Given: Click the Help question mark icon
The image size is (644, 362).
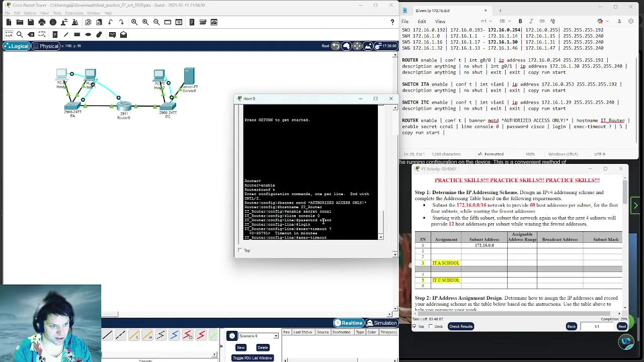Looking at the screenshot, I should click(392, 22).
